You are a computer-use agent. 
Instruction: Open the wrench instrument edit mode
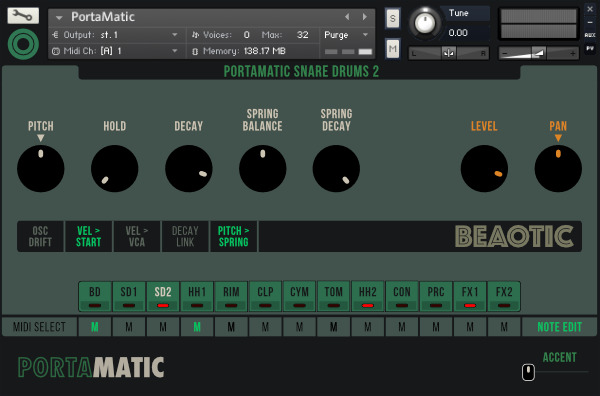tap(23, 16)
